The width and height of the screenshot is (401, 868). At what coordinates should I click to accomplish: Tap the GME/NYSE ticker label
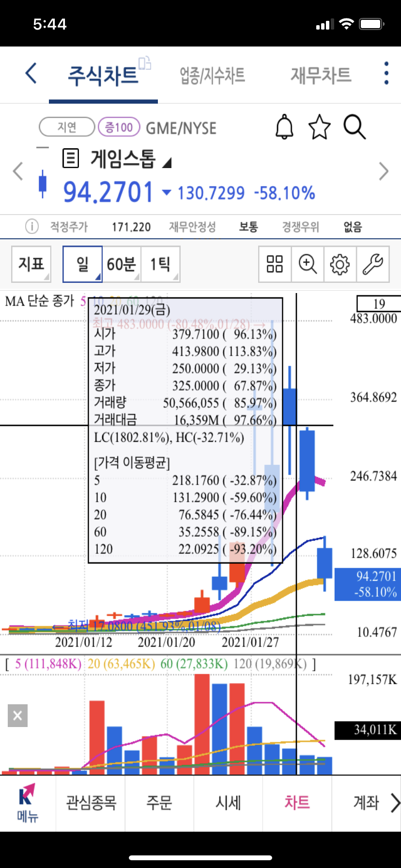pyautogui.click(x=181, y=128)
